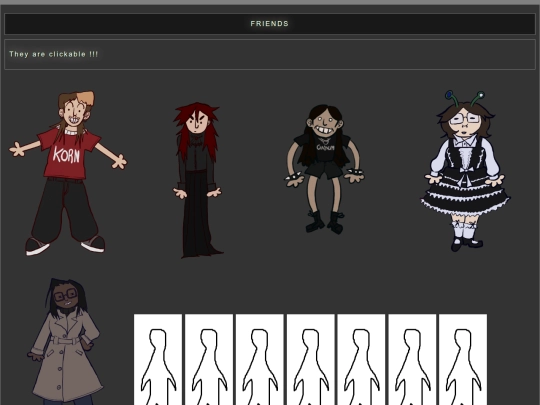Open the fourth blank silhouette placeholder
Screen dimensions: 540x405
[x=310, y=359]
